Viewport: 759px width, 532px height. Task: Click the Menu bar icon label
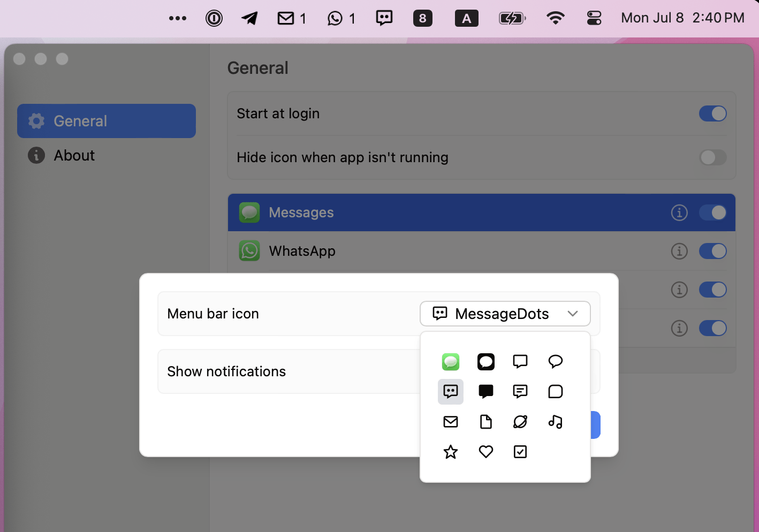coord(213,314)
